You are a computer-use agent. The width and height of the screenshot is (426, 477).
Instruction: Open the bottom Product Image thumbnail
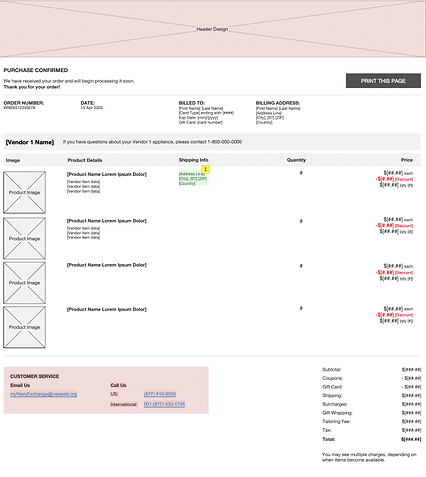click(24, 327)
